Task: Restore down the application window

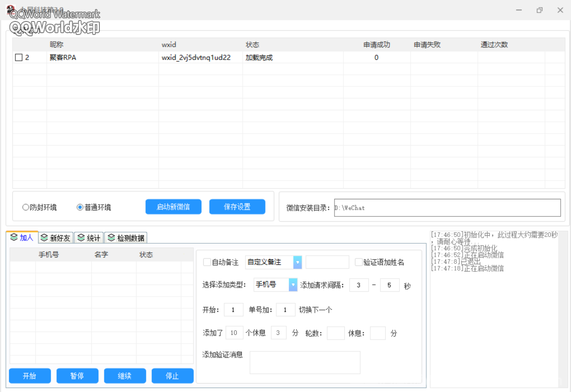Action: (540, 10)
